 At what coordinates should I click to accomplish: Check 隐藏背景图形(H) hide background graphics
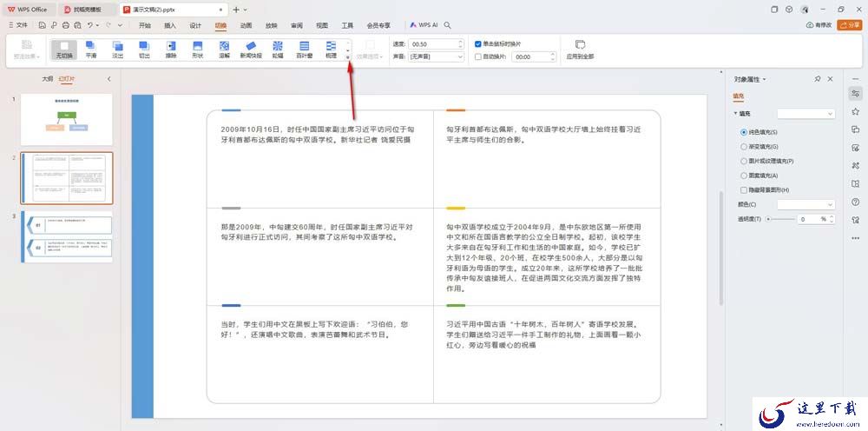point(744,190)
